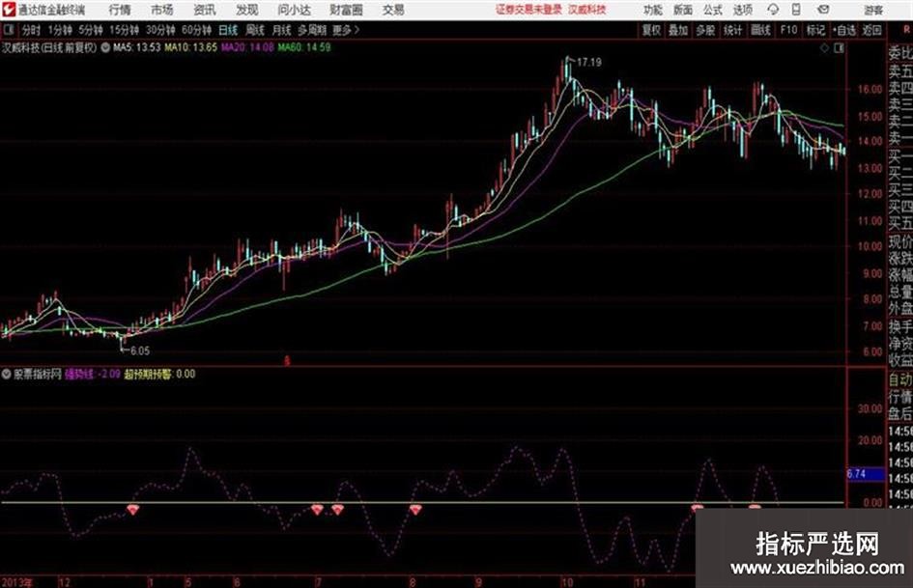Click the 17.19 high price label
Screen dimensions: 913x588
pos(588,63)
